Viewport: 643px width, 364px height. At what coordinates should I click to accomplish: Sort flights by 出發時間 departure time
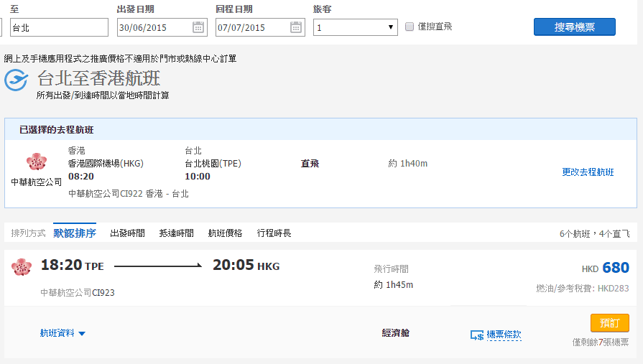pyautogui.click(x=127, y=233)
